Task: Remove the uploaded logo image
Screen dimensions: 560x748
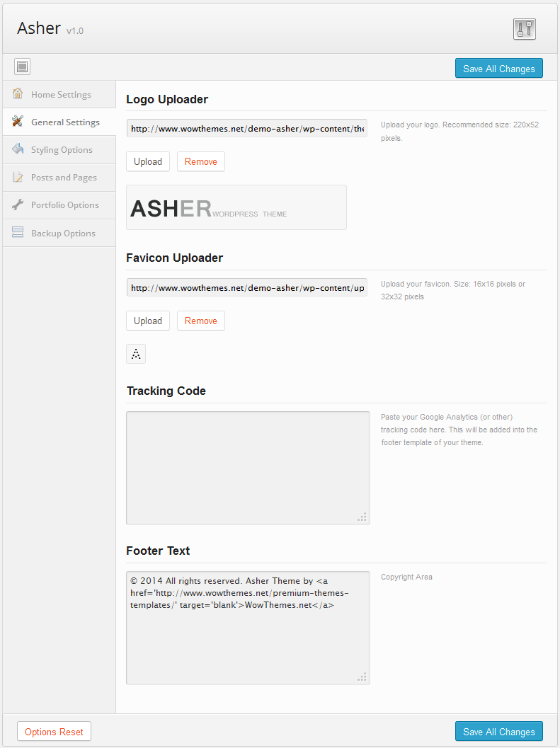Action: coord(201,162)
